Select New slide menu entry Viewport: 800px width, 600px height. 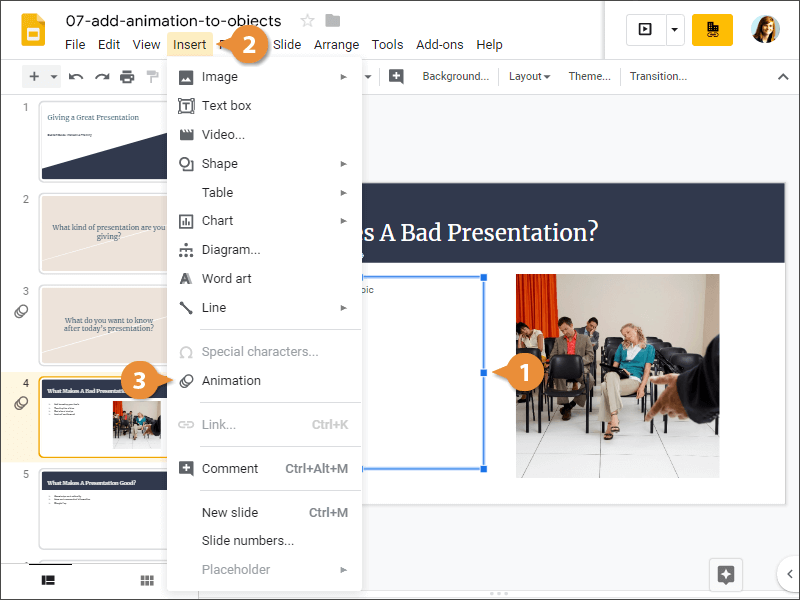tap(264, 512)
